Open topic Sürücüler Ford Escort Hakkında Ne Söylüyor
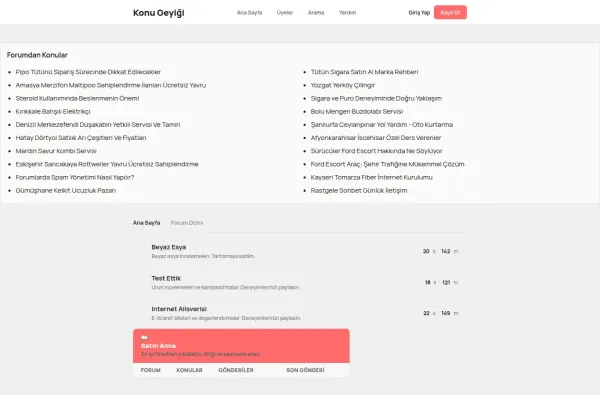This screenshot has height=395, width=600. point(377,151)
